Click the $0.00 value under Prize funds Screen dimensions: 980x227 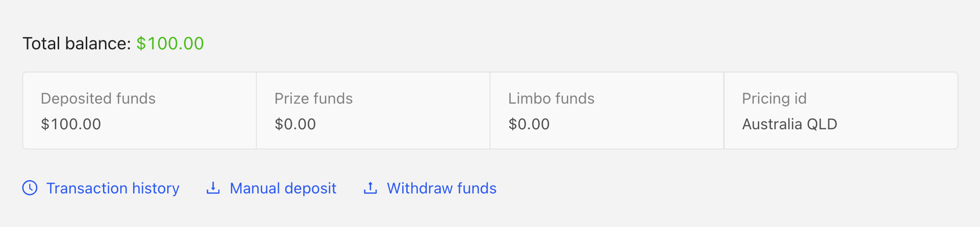pos(295,124)
